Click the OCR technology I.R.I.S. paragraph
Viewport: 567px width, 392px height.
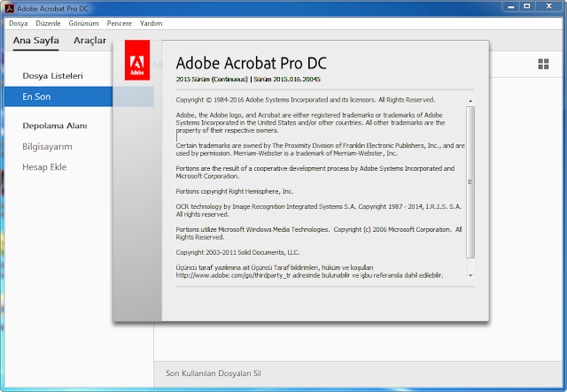(x=319, y=211)
